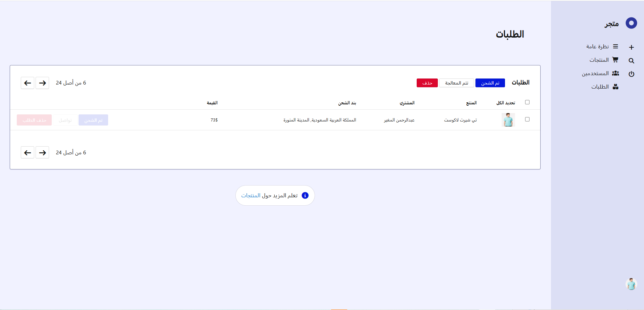
Task: Click تواصل in the order row
Action: pyautogui.click(x=65, y=120)
